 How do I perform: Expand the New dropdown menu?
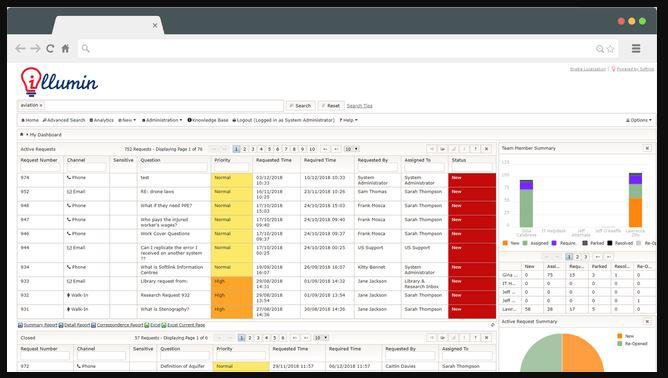point(127,120)
